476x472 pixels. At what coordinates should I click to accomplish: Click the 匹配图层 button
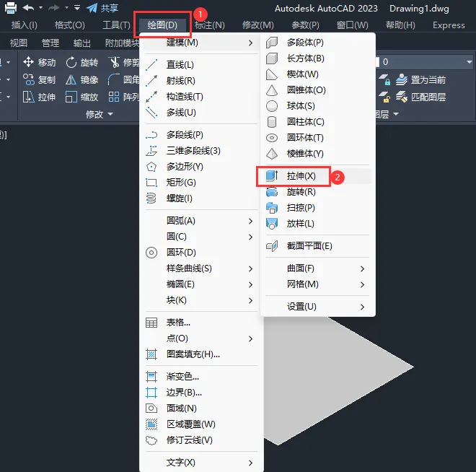tap(420, 97)
